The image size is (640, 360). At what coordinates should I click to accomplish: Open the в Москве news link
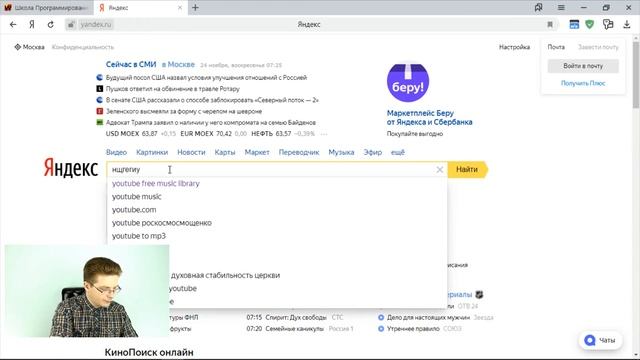pos(178,64)
